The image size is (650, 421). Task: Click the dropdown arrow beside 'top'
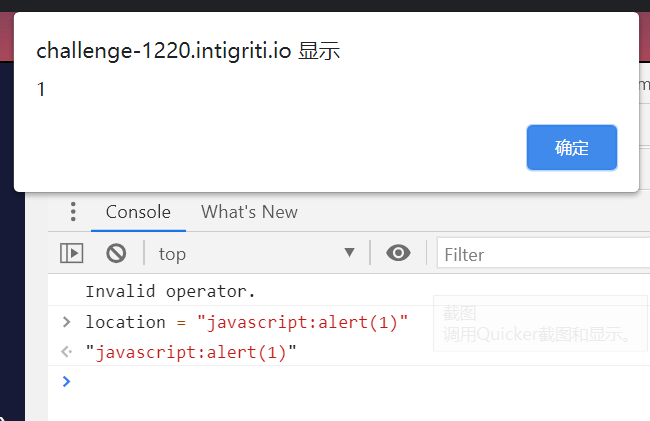click(x=349, y=254)
